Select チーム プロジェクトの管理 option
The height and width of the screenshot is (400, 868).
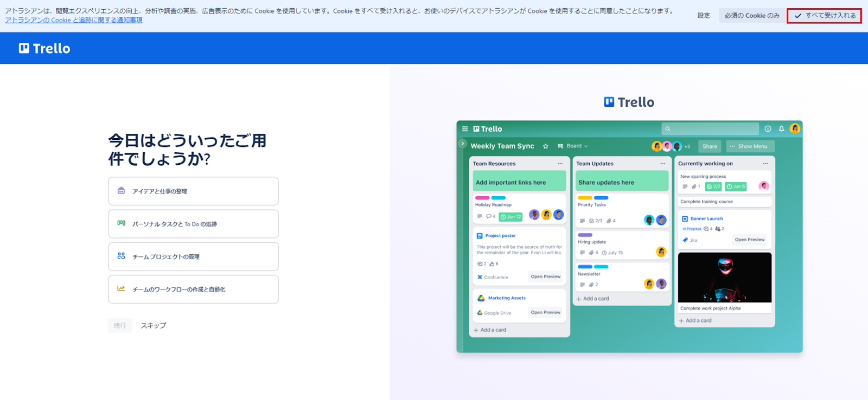193,256
